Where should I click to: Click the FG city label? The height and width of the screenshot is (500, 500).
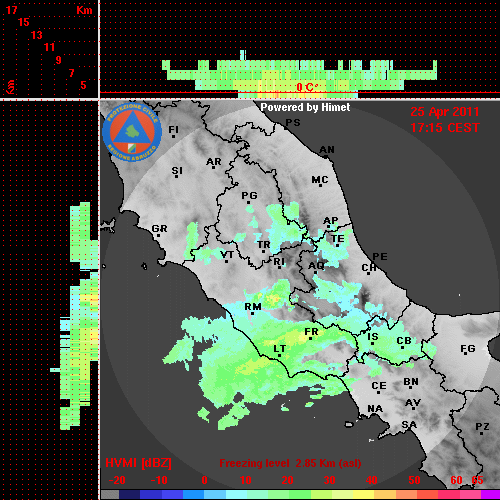pyautogui.click(x=467, y=350)
